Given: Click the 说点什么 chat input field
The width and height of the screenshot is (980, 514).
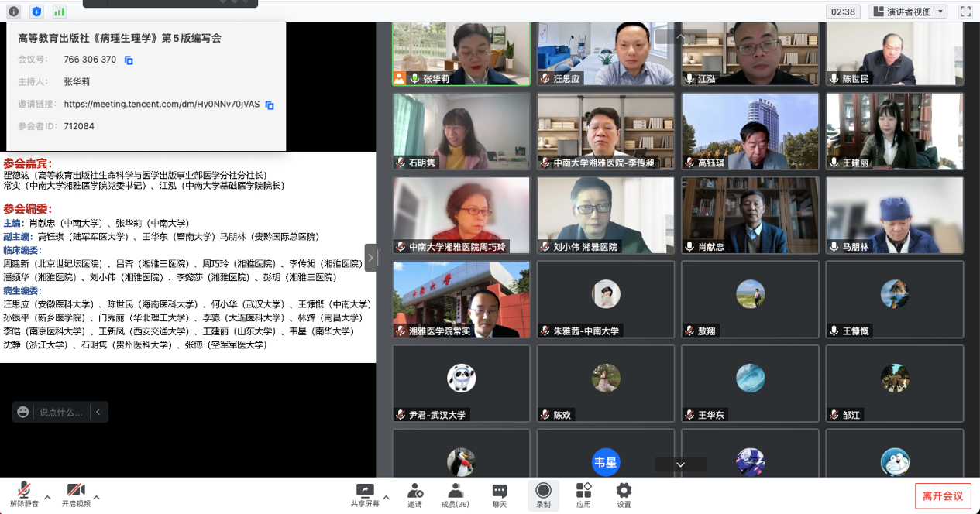Looking at the screenshot, I should click(61, 413).
